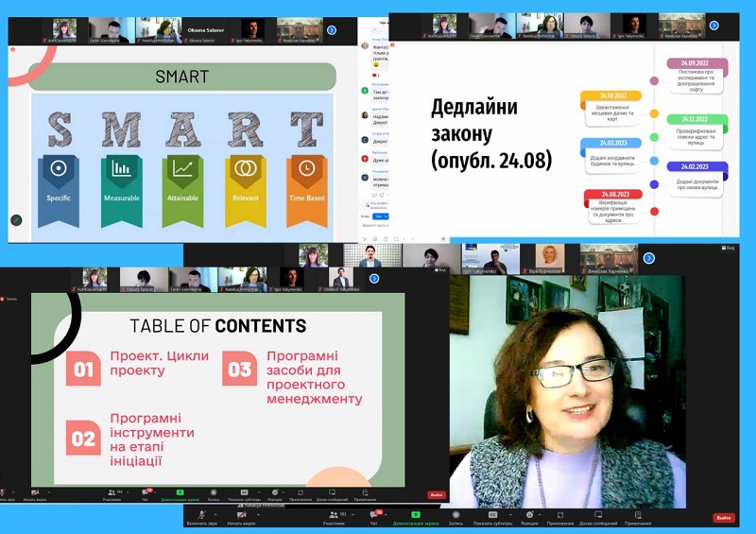This screenshot has height=534, width=756.
Task: Open Доски сообщений in woman's video window
Action: 598,517
